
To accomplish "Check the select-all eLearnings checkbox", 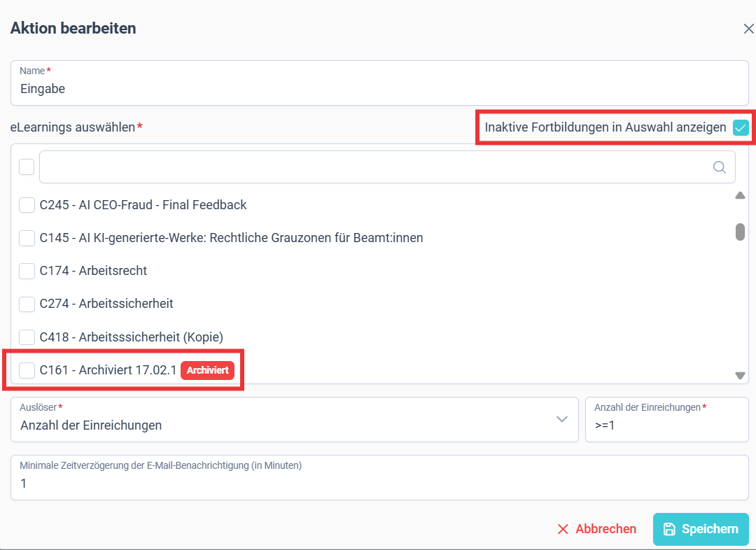I will (27, 167).
